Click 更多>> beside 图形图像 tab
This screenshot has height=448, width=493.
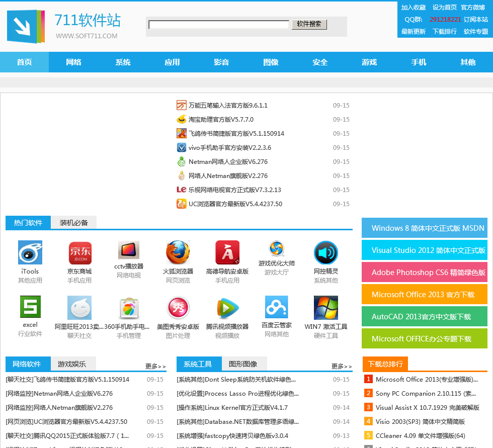[x=342, y=367]
